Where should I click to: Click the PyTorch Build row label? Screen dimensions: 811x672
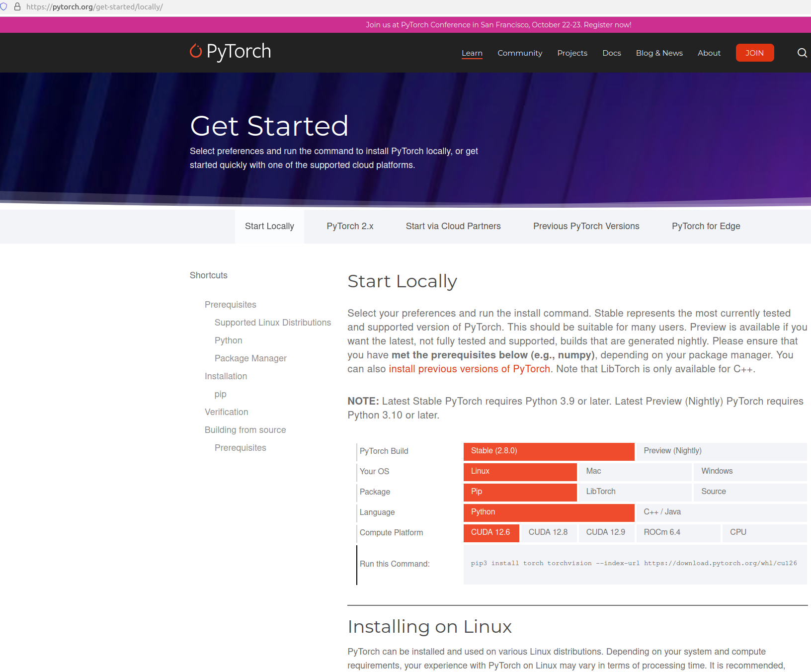384,451
